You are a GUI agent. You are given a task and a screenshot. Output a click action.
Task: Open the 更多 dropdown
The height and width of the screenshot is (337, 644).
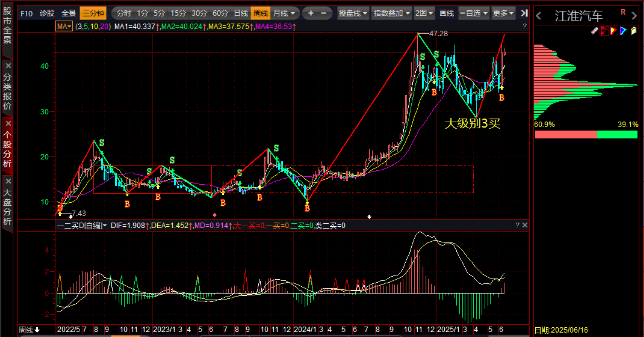503,13
